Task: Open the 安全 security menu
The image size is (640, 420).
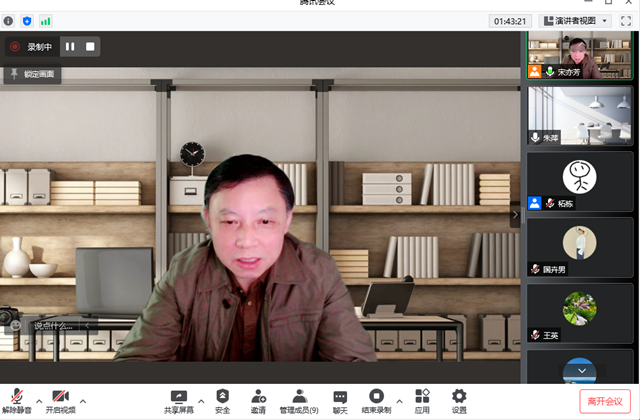Action: click(222, 402)
